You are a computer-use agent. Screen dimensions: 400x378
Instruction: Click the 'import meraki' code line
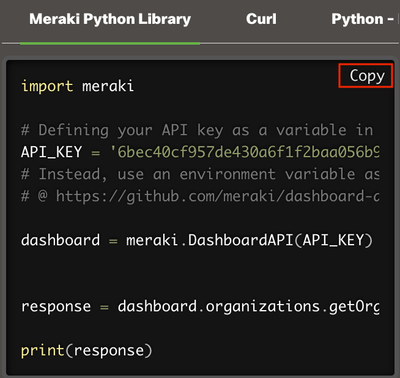coord(77,86)
